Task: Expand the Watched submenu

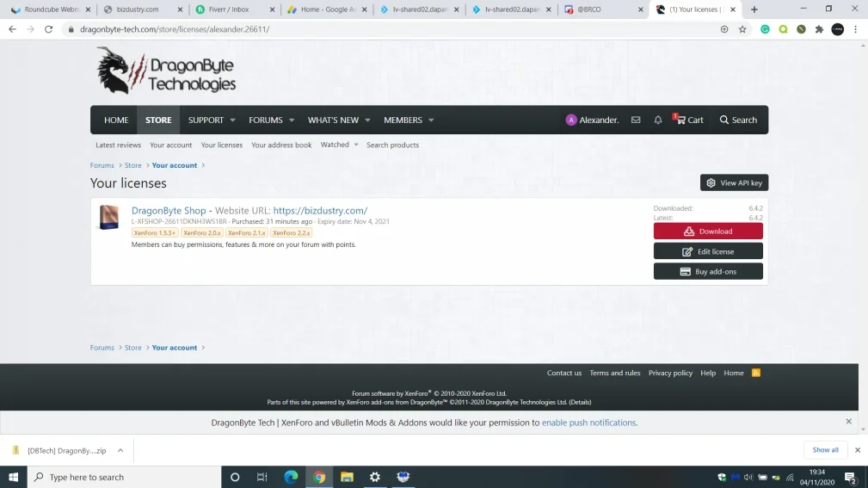Action: point(356,145)
